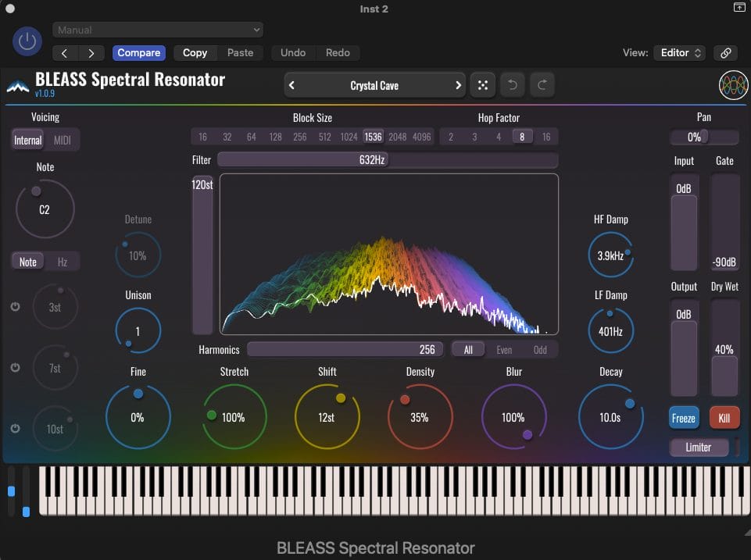
Task: Click the Paste button
Action: click(240, 52)
